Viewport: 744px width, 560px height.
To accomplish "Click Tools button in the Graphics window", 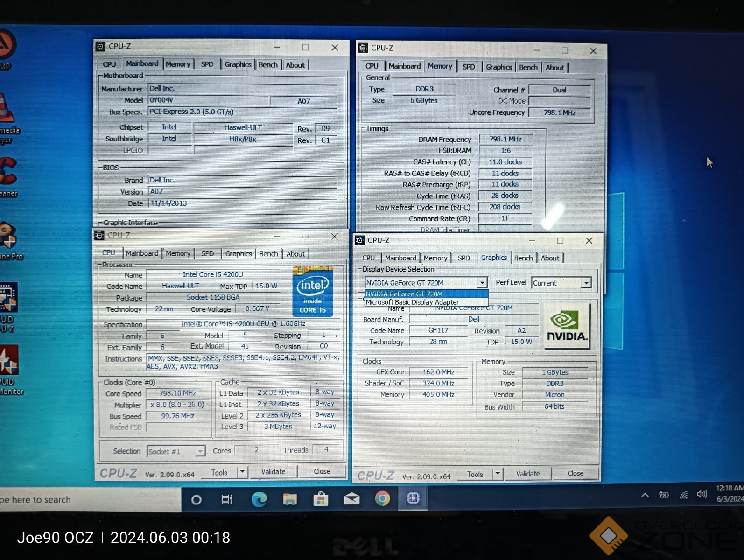I will click(475, 474).
